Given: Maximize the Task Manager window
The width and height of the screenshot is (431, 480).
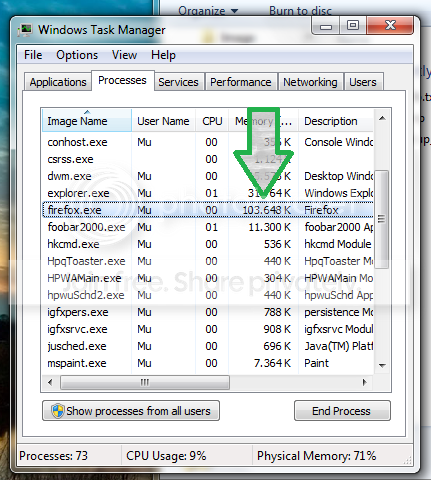Looking at the screenshot, I should click(353, 25).
